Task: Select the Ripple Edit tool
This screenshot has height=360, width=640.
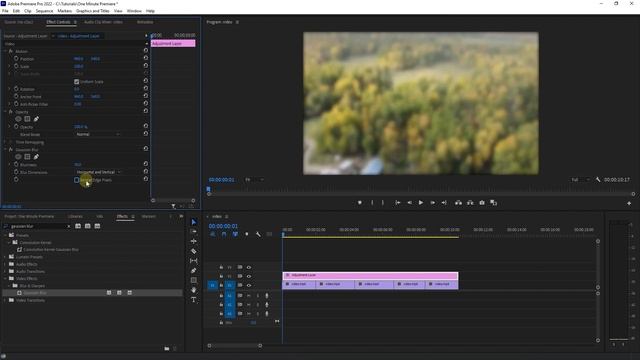Action: tap(193, 241)
